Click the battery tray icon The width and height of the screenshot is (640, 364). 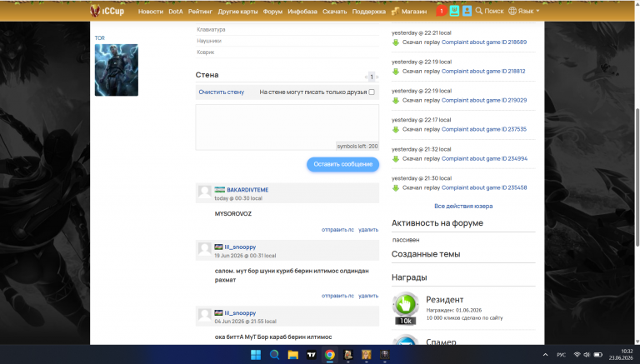598,355
